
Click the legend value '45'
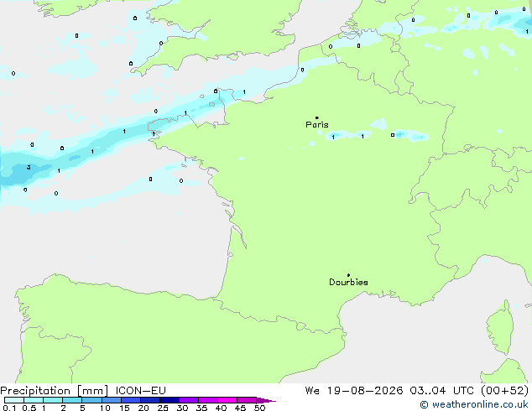click(x=240, y=408)
